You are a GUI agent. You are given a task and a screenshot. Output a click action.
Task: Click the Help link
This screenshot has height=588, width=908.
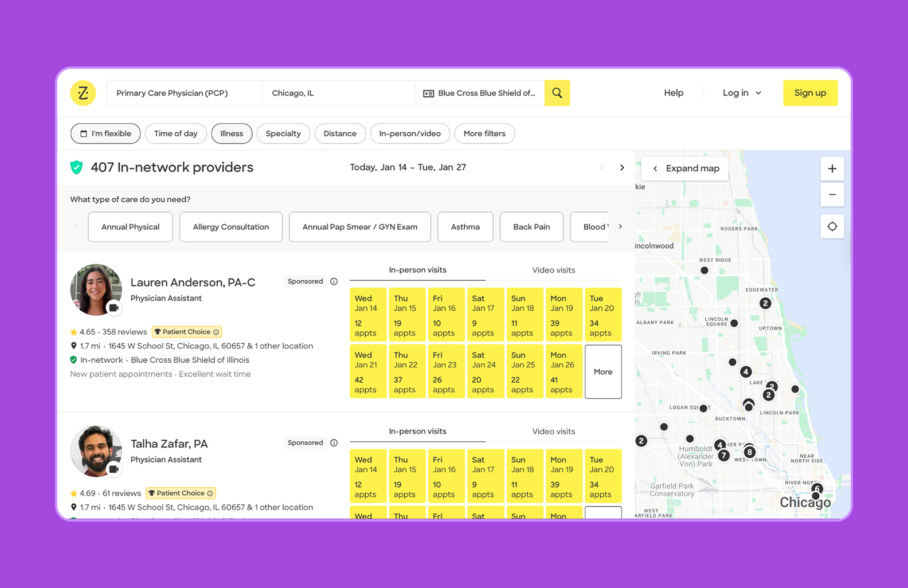click(674, 93)
